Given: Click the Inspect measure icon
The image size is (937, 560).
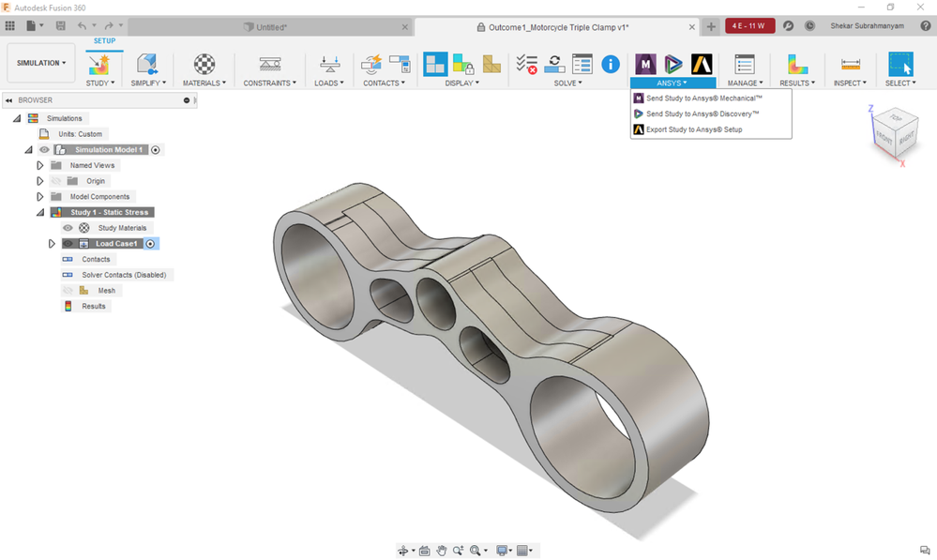Looking at the screenshot, I should (850, 64).
